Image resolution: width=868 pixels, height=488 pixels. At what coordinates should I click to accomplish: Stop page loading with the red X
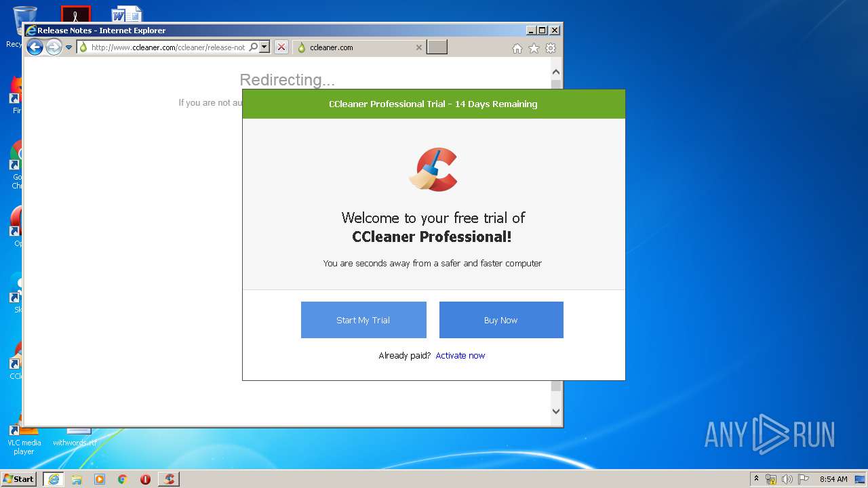pos(281,47)
